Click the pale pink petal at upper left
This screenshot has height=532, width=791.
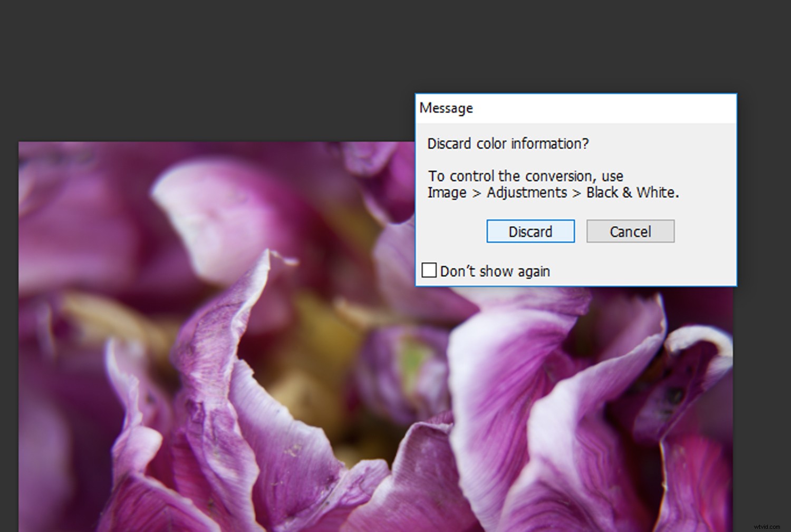click(211, 211)
